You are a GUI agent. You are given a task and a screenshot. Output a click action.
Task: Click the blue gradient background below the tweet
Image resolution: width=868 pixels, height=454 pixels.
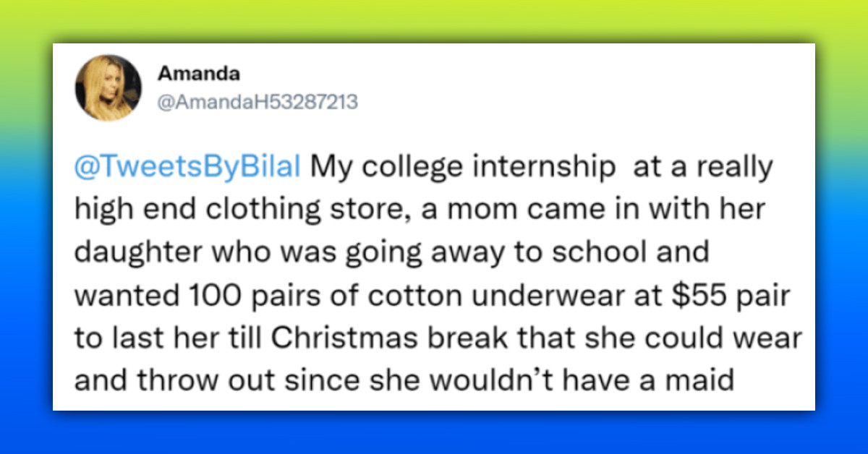434,434
